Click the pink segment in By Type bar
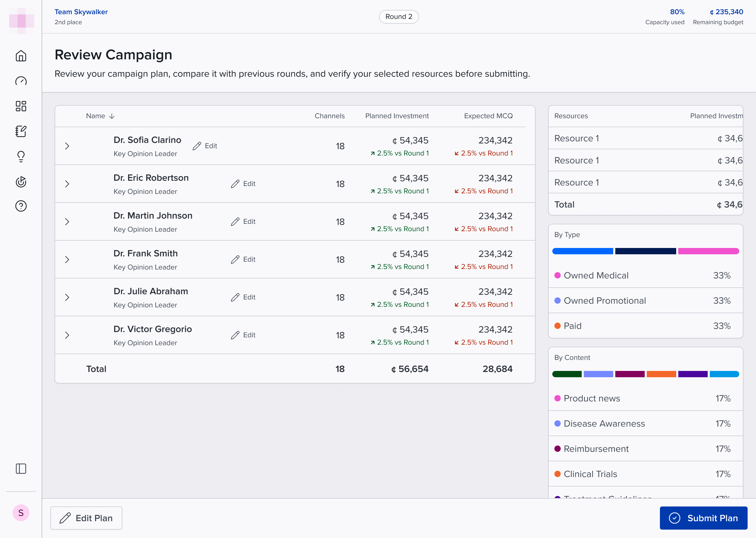 tap(708, 251)
